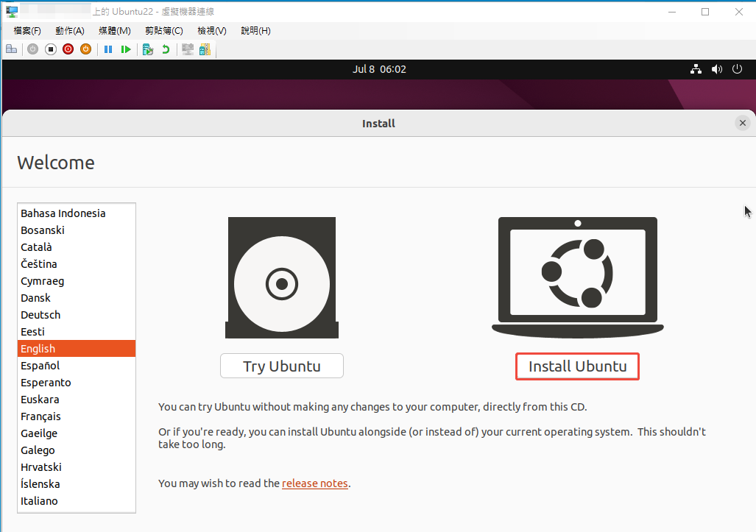Screen dimensions: 756x532
Task: Select Esperanto in the language list
Action: tap(77, 383)
